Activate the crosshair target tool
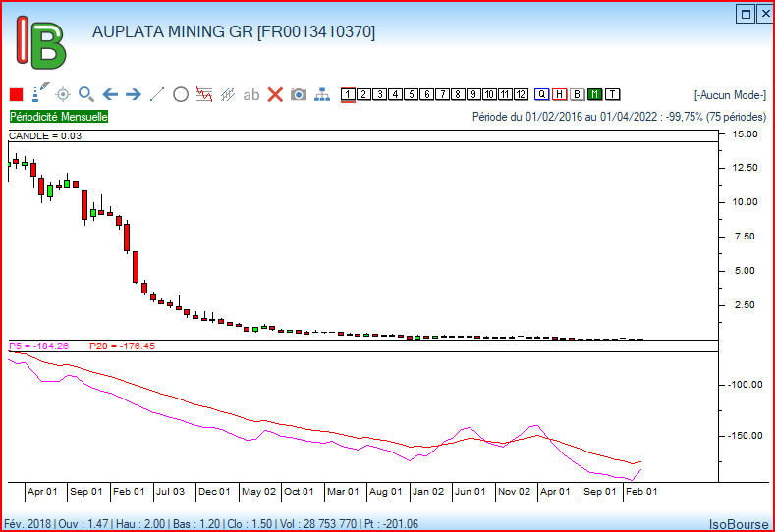 [63, 94]
